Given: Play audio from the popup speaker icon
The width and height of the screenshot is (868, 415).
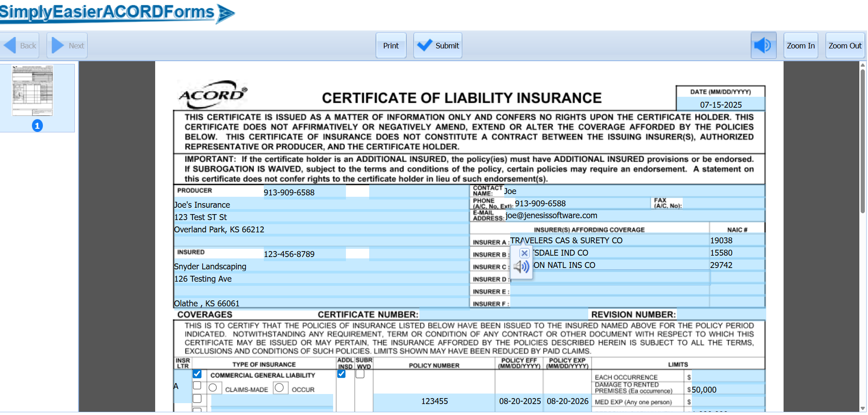Looking at the screenshot, I should [521, 267].
